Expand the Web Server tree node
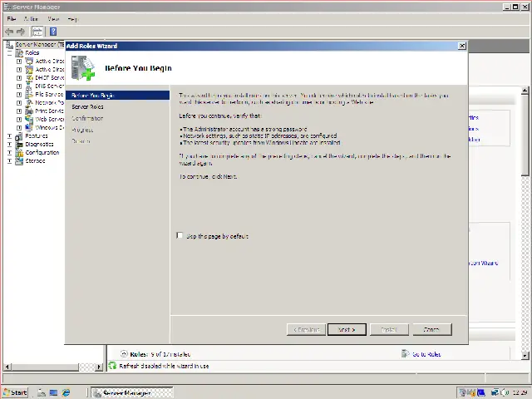The width and height of the screenshot is (532, 399). [x=19, y=120]
